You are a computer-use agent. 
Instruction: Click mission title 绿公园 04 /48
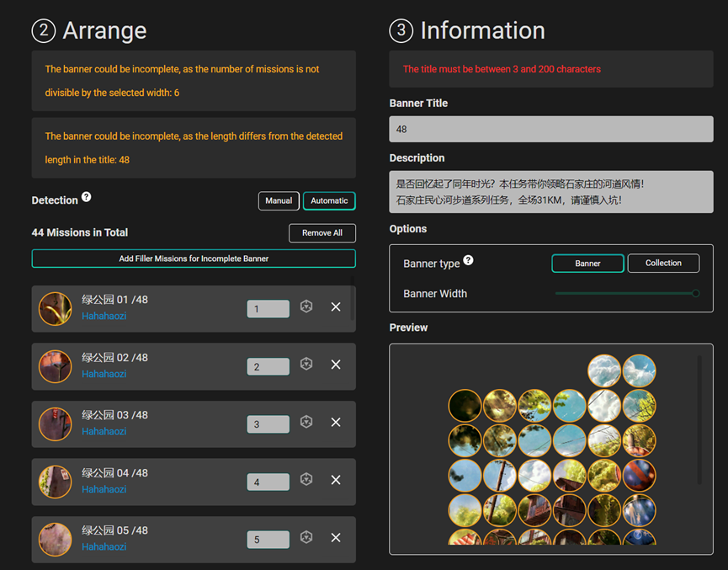[114, 473]
